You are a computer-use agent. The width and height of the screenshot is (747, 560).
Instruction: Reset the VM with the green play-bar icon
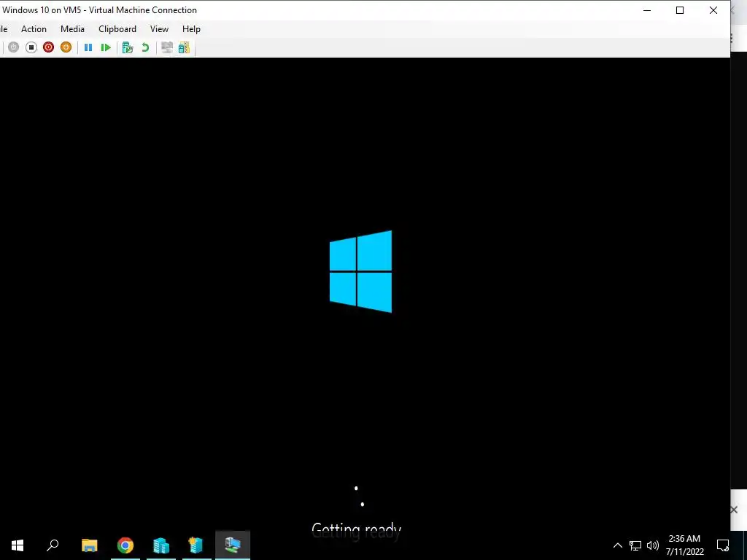coord(106,47)
